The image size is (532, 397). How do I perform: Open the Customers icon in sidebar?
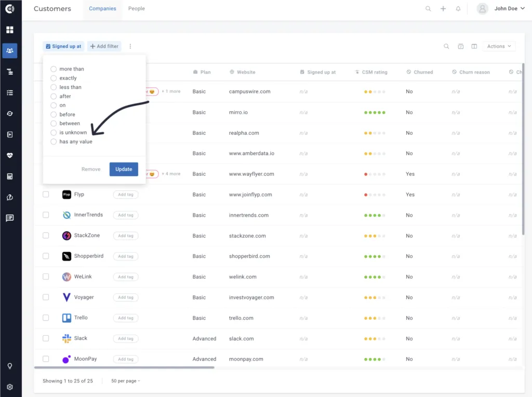10,51
